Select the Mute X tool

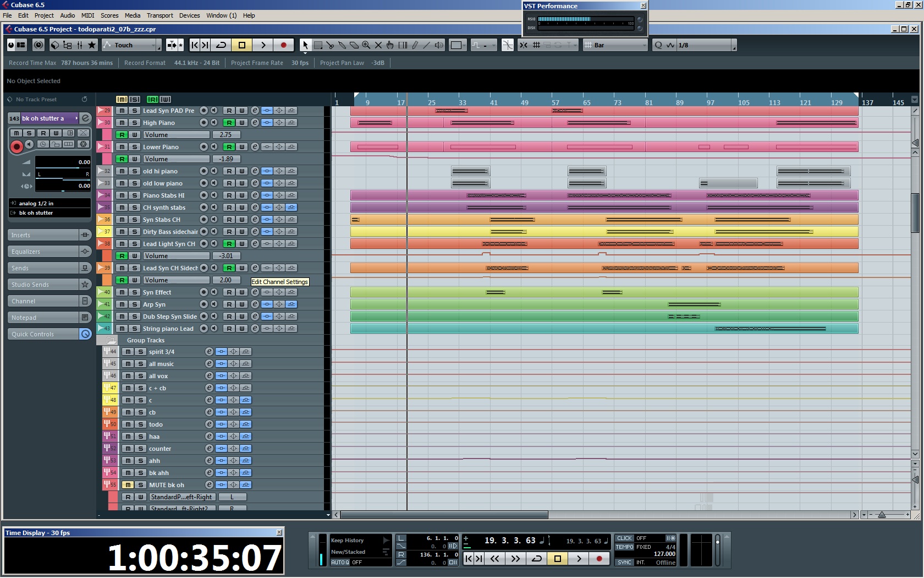(x=378, y=45)
